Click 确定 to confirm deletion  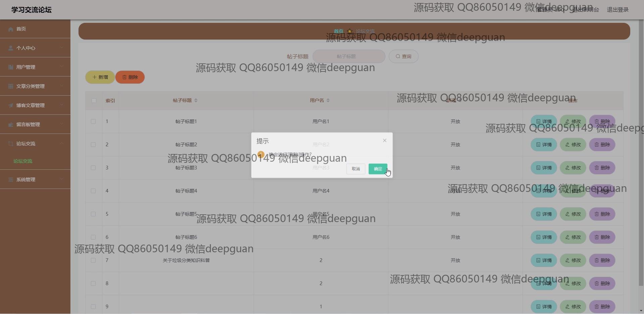pos(378,169)
